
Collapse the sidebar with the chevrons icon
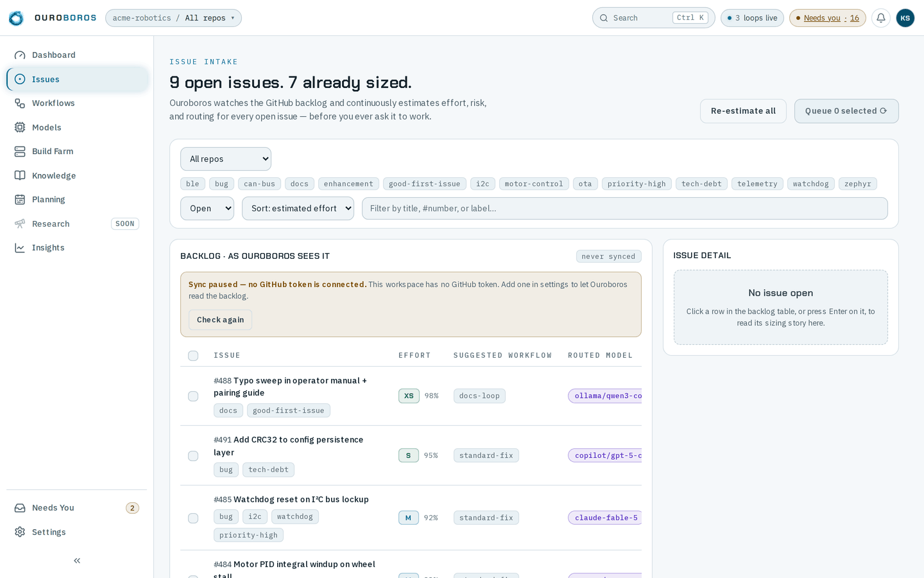tap(77, 561)
